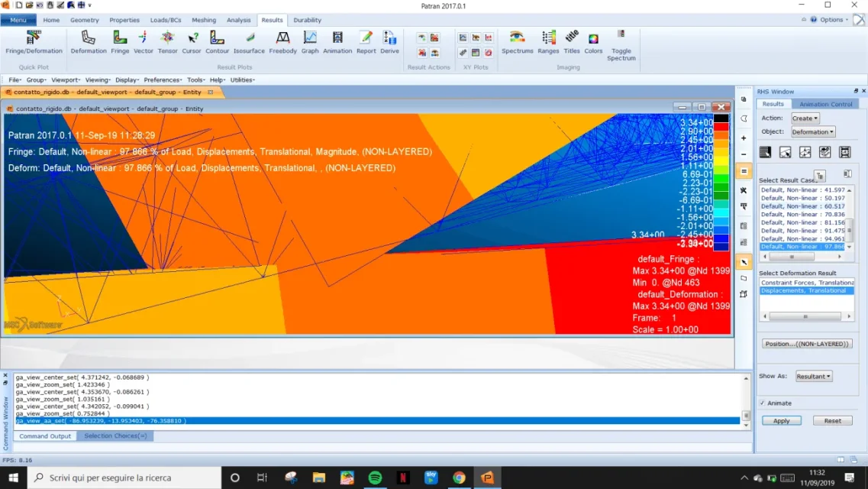Select the Contour plot icon
Screen dimensions: 868x489
217,43
